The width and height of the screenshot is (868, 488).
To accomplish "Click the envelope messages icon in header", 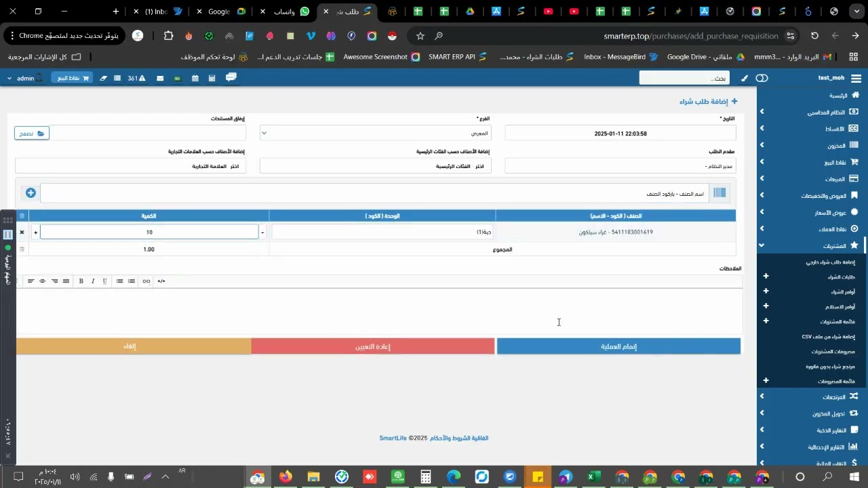I will click(x=160, y=78).
